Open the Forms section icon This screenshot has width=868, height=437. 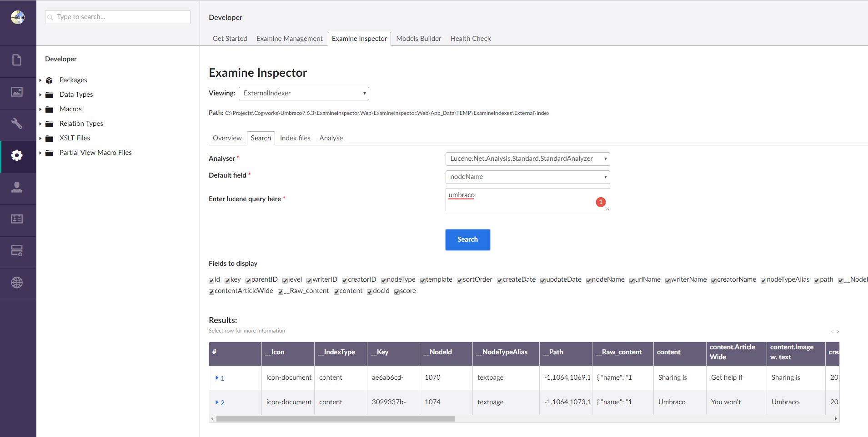click(x=17, y=250)
